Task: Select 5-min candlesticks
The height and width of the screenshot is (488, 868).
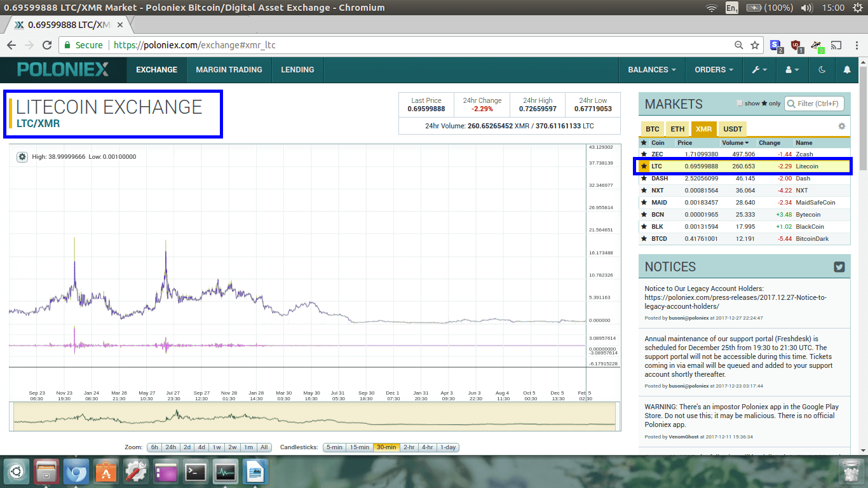Action: point(334,447)
